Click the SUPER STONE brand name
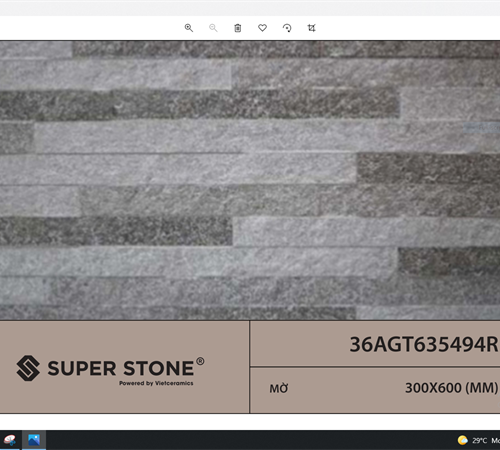The height and width of the screenshot is (450, 500). click(120, 368)
